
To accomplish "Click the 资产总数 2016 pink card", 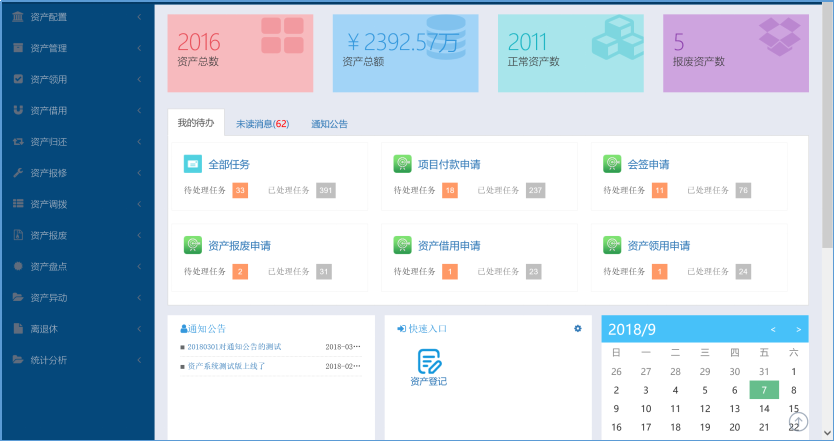I will click(240, 53).
